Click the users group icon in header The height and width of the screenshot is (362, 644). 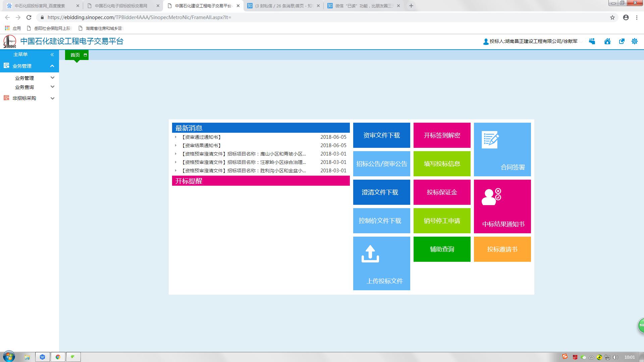point(592,41)
